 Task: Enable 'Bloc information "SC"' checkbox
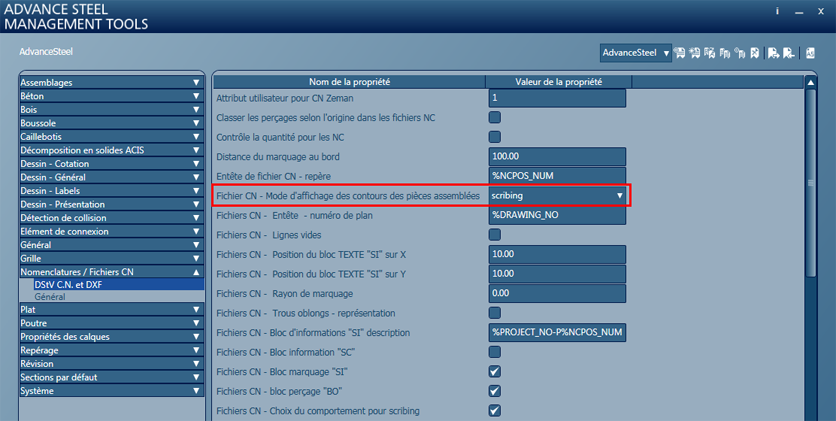click(x=495, y=352)
